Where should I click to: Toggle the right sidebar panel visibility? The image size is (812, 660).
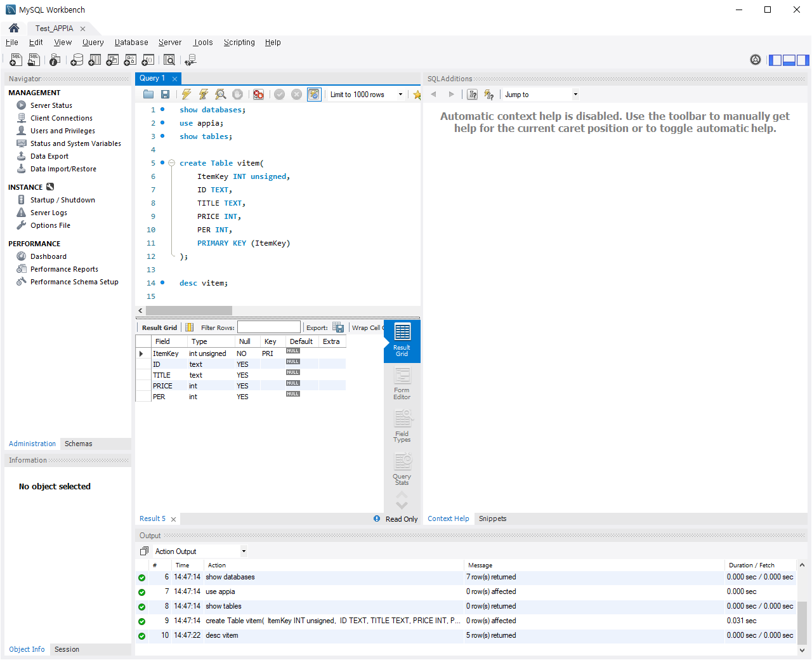(x=803, y=60)
